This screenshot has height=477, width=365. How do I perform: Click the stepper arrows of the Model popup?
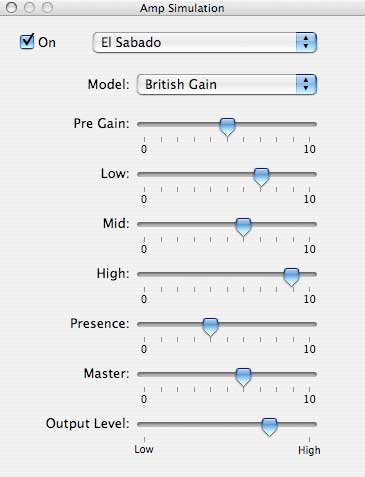point(306,84)
